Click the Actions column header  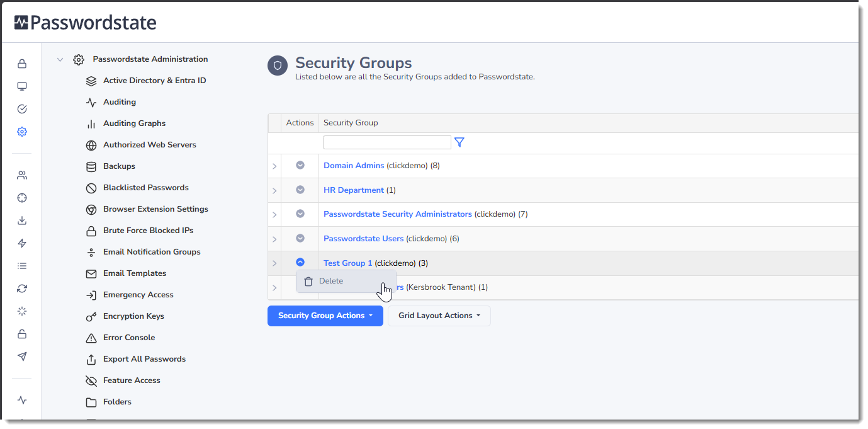click(300, 123)
